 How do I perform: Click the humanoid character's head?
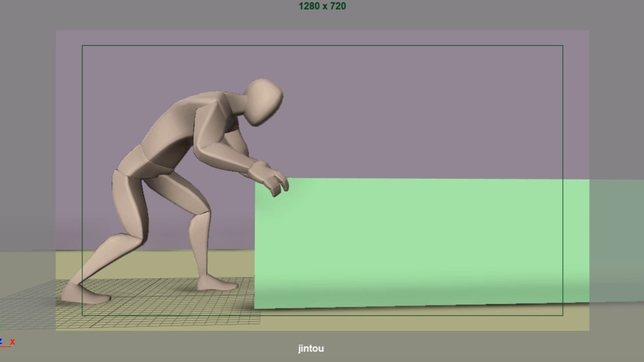point(264,101)
